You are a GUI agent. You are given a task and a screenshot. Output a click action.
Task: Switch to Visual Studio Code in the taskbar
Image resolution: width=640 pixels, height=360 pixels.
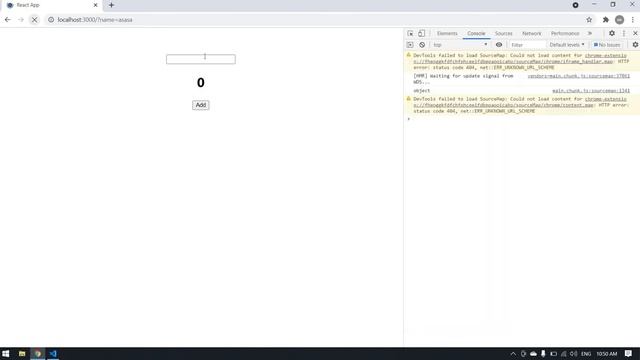[x=53, y=353]
